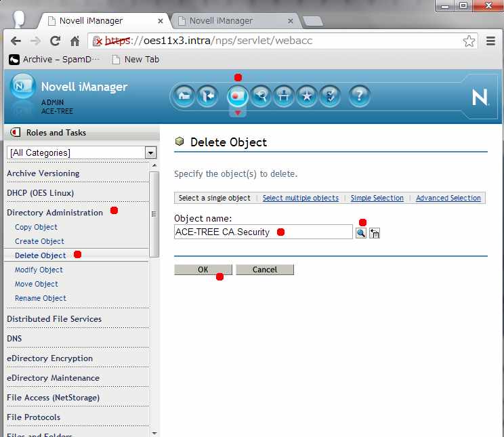The image size is (504, 437).
Task: Switch to Advanced Selection
Action: tap(448, 198)
